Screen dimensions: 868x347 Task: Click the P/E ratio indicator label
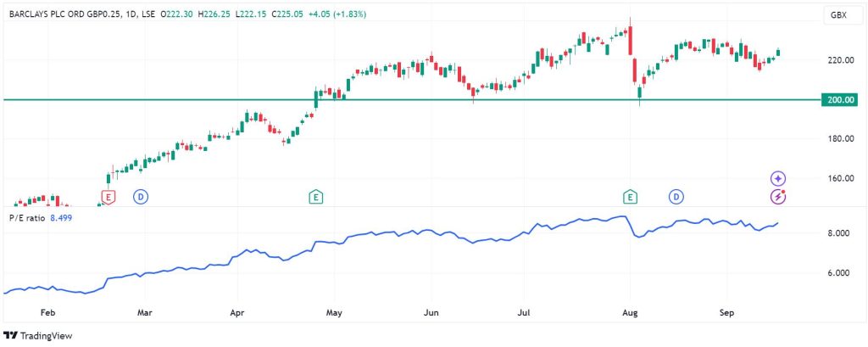click(27, 218)
